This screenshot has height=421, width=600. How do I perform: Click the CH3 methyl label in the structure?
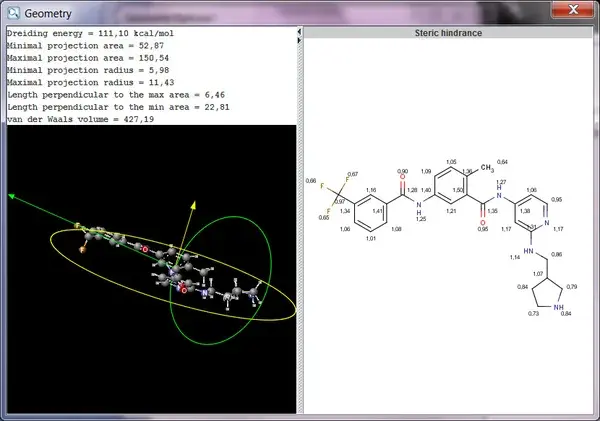[487, 168]
